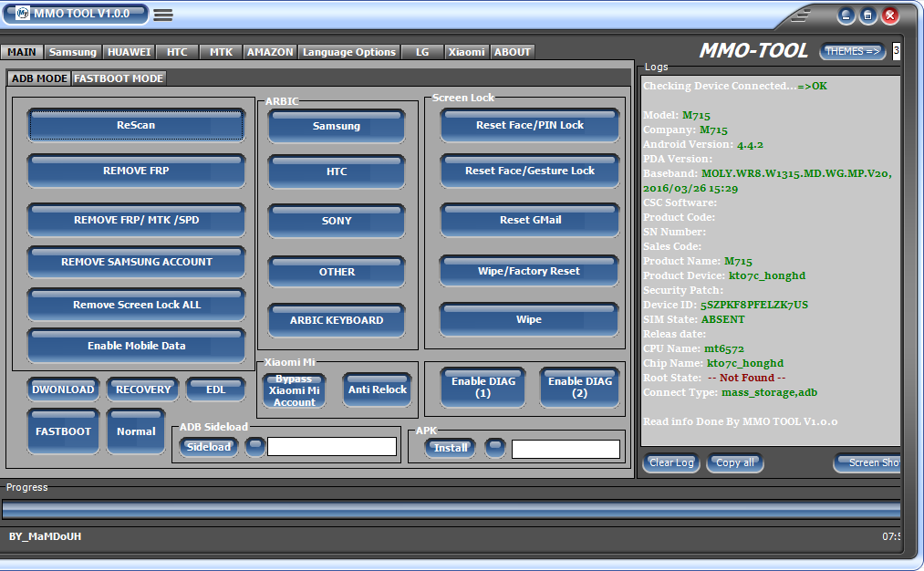Click the Copy all button
This screenshot has width=924, height=571.
coord(735,463)
